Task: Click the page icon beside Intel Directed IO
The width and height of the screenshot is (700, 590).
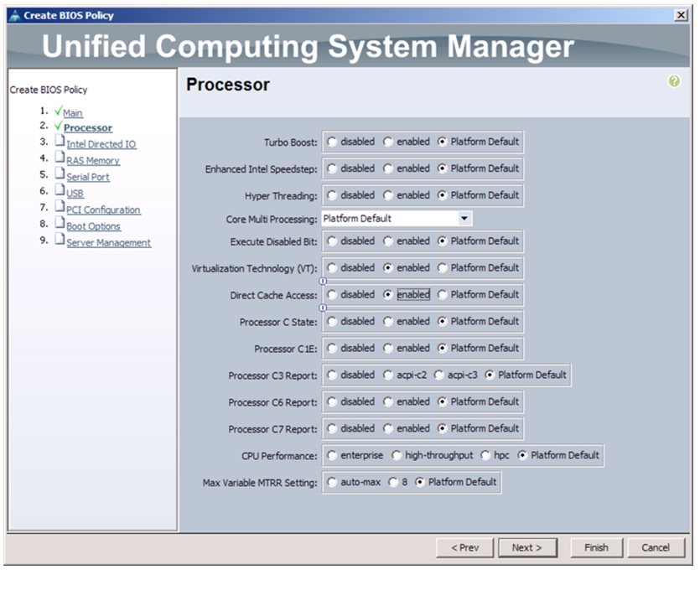Action: 60,141
